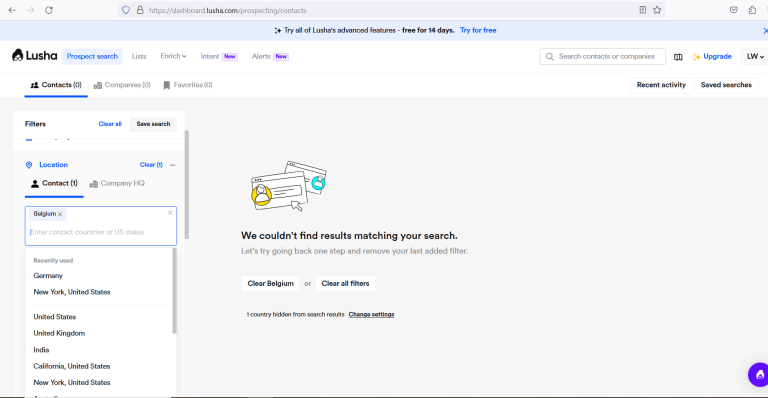This screenshot has height=398, width=768.
Task: Click Clear all filters button
Action: click(345, 283)
